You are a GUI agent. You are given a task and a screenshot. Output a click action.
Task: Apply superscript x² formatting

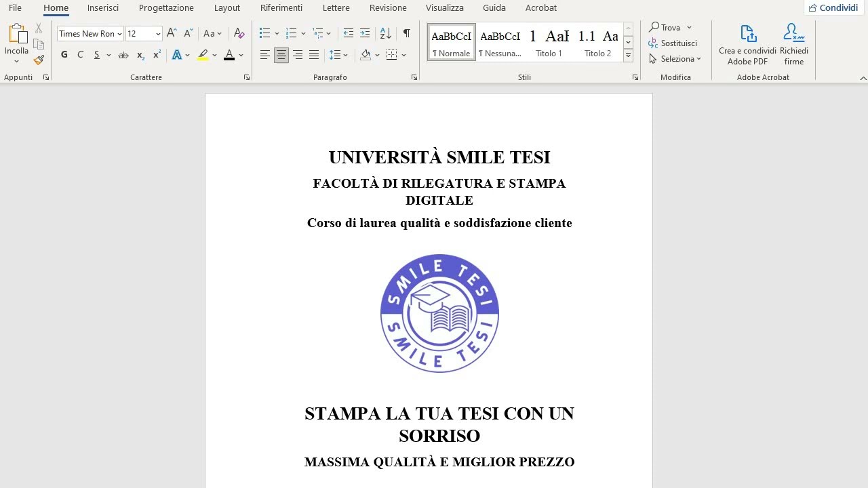click(x=157, y=55)
